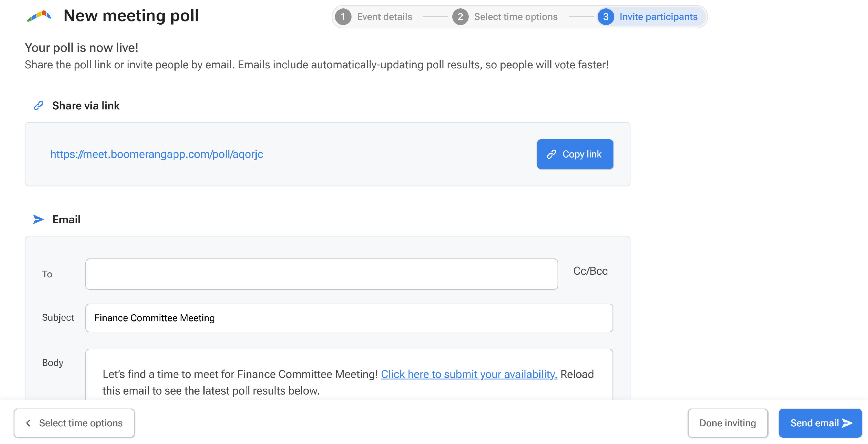The image size is (868, 444).
Task: Focus the To recipients field
Action: (x=321, y=274)
